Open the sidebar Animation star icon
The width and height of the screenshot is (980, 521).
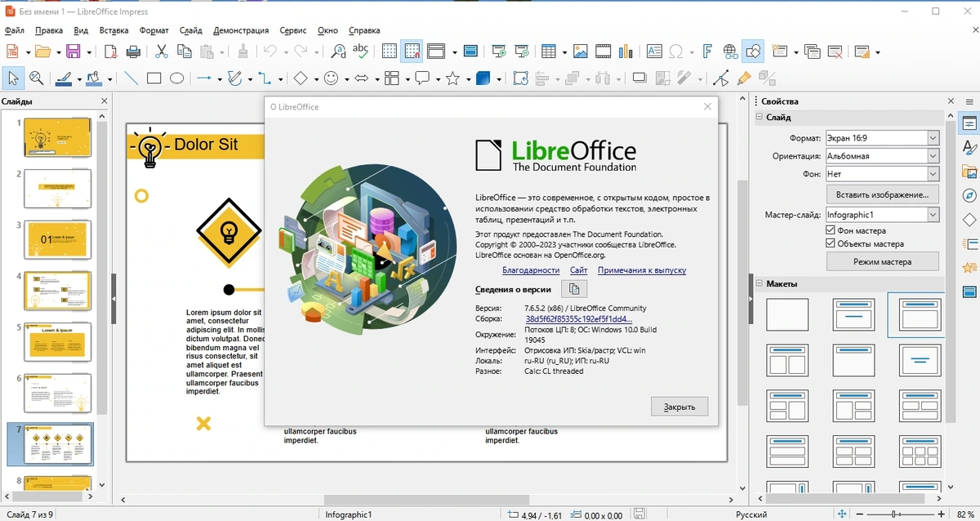point(969,268)
